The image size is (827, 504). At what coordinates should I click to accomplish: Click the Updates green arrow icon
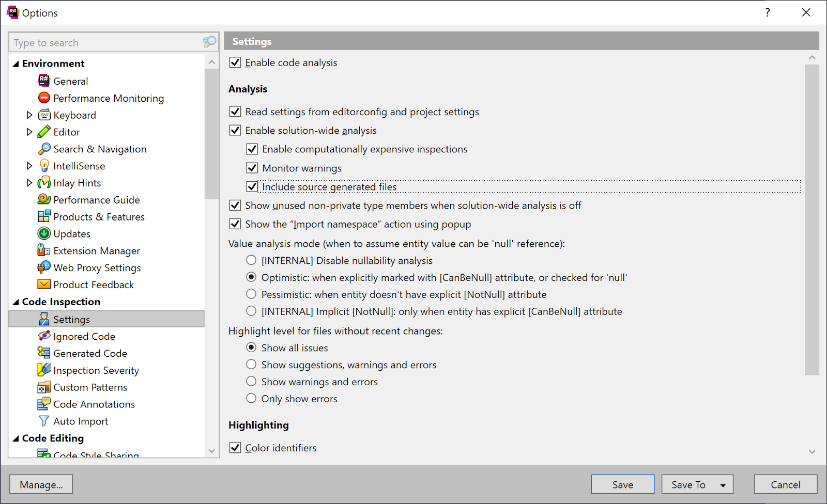(44, 233)
